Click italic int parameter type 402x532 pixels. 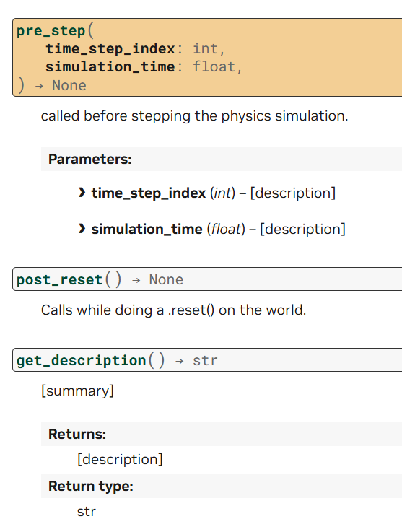pyautogui.click(x=222, y=193)
